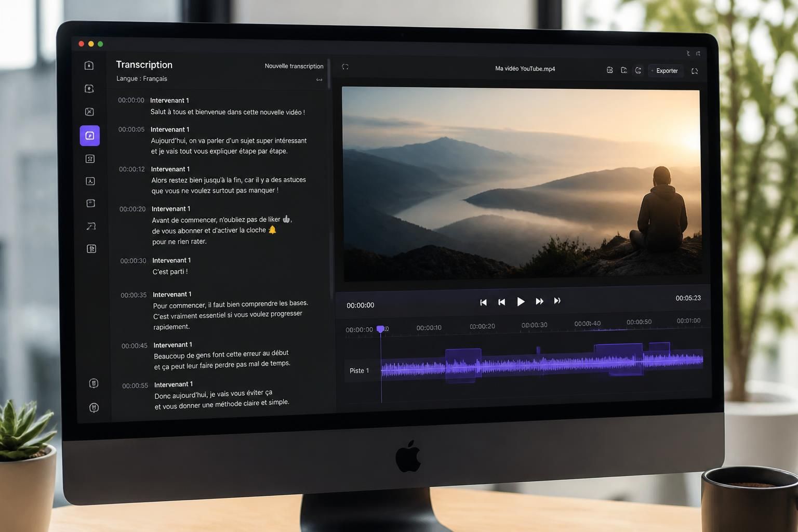Click the file name Ma vidéo YouTube.mp4
Viewport: 798px width, 532px height.
525,69
